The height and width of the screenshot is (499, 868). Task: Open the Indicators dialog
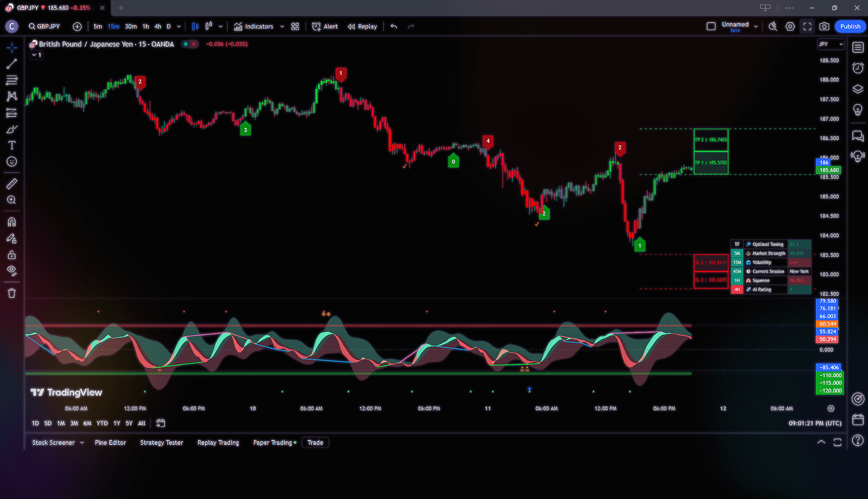coord(253,26)
